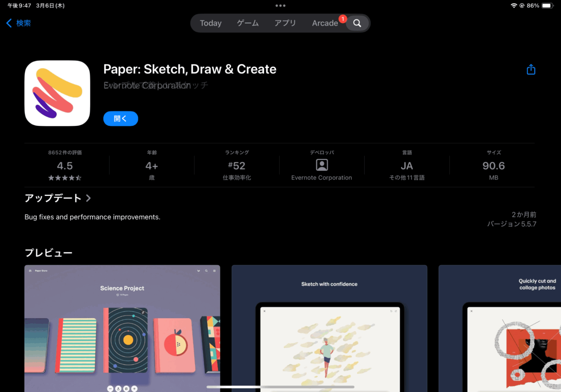561x392 pixels.
Task: Go back to 検索 results
Action: click(x=19, y=23)
